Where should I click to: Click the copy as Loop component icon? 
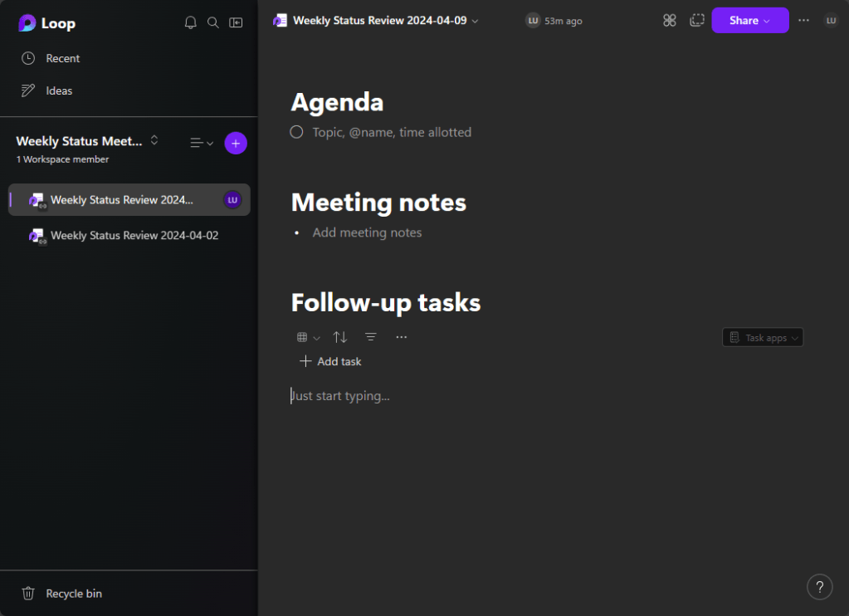[x=697, y=21]
